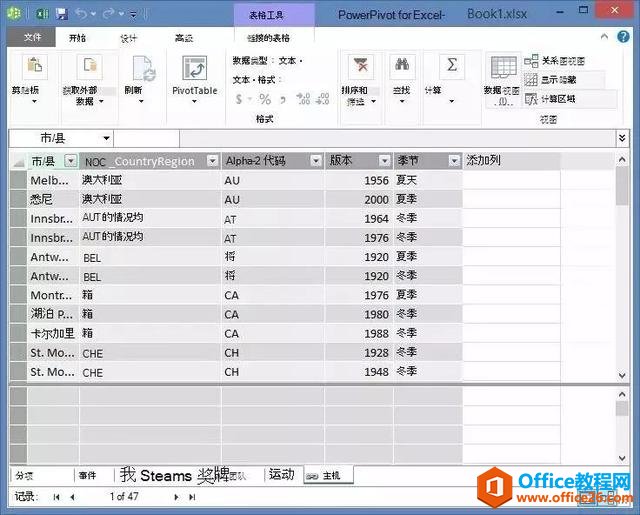This screenshot has width=640, height=515.
Task: Open the 文件 File menu
Action: [x=31, y=38]
